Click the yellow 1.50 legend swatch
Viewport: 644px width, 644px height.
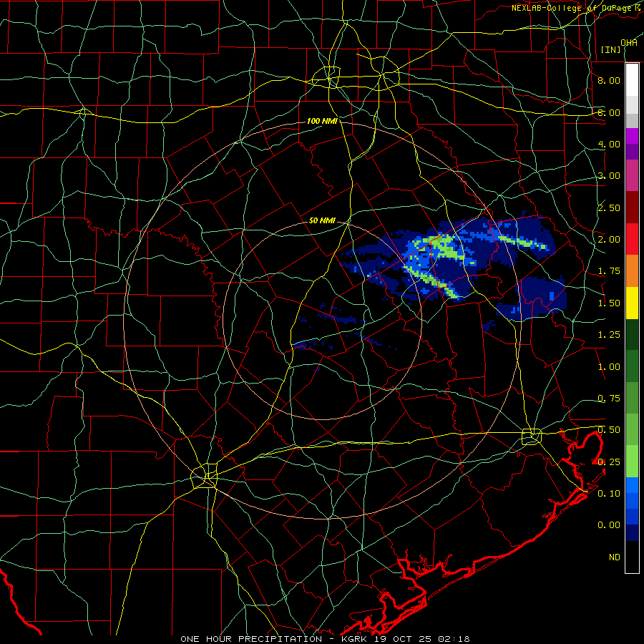point(632,303)
